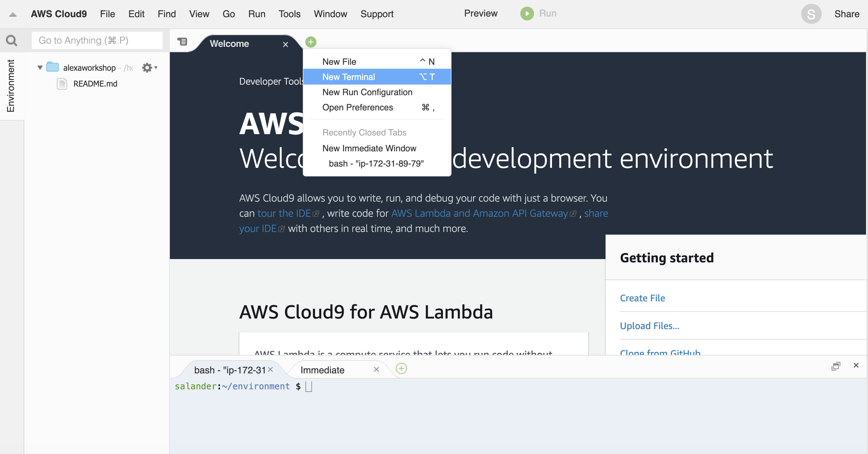The height and width of the screenshot is (454, 868).
Task: Select the alexaworkshop folder icon
Action: click(x=53, y=67)
